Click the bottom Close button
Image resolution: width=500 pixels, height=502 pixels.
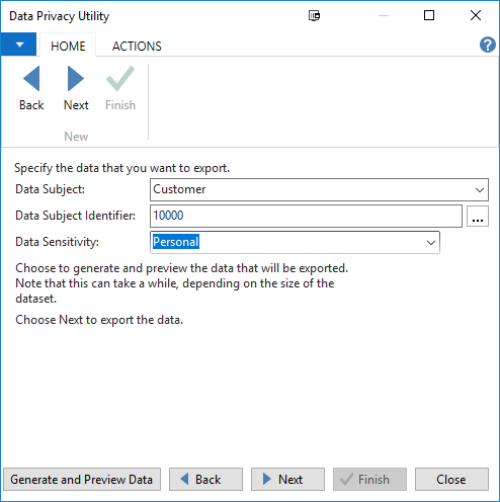pos(452,479)
